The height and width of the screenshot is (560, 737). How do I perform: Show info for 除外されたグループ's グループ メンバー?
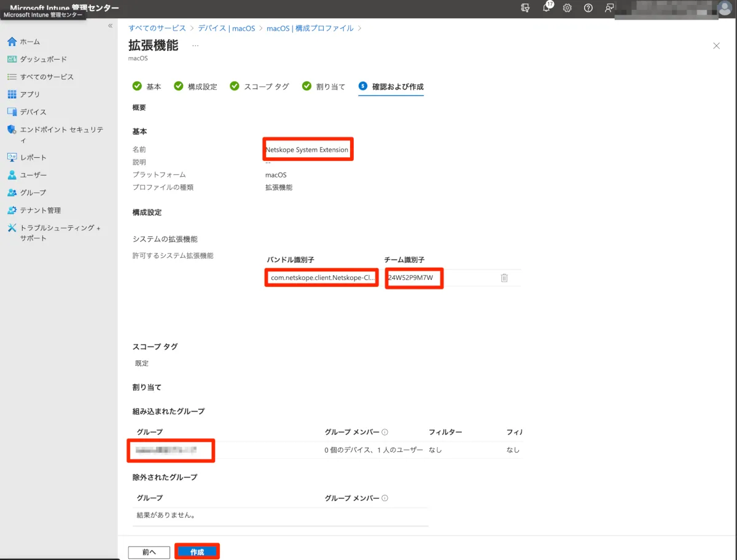click(385, 498)
